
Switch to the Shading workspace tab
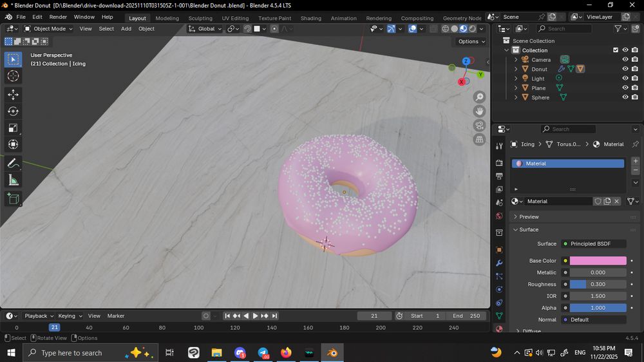(x=310, y=18)
